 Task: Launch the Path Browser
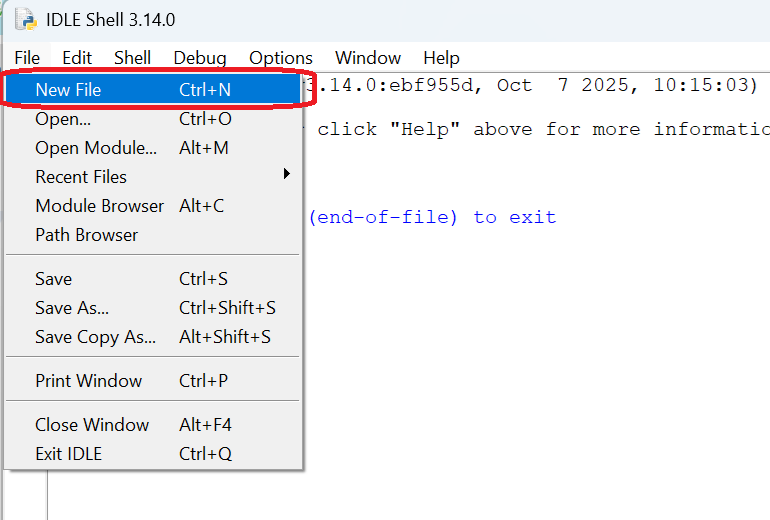(87, 235)
